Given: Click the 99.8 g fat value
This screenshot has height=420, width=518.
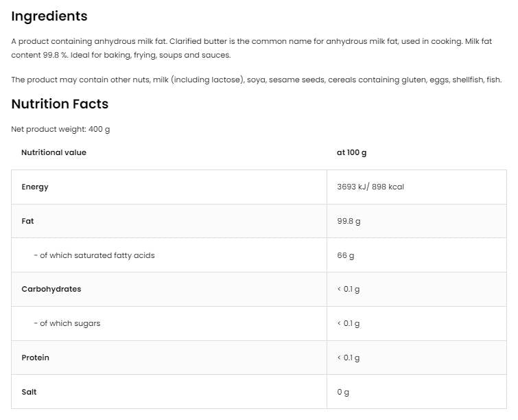Looking at the screenshot, I should 349,221.
